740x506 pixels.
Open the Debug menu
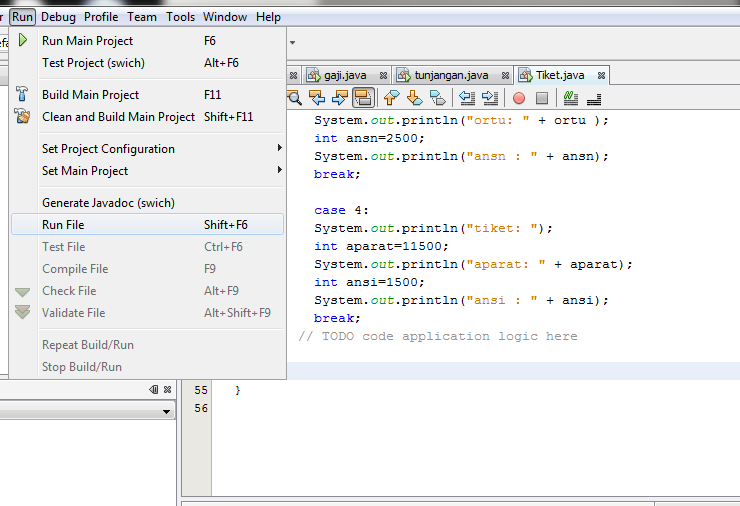click(58, 17)
